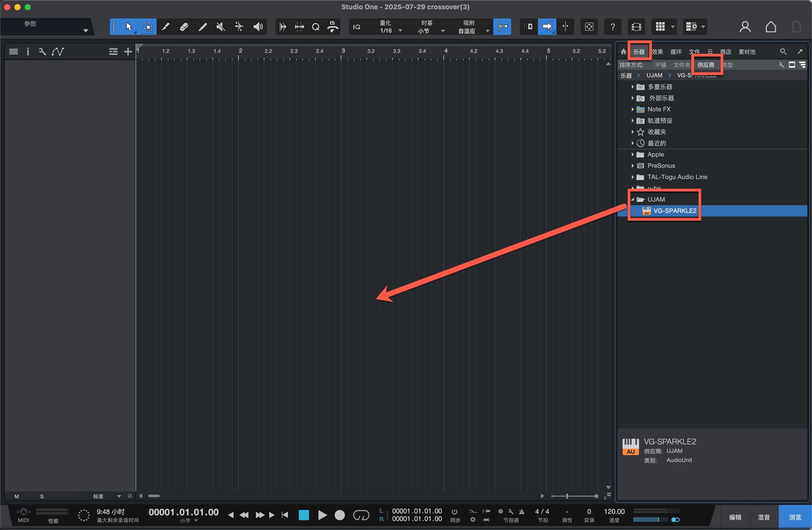Open the inspector i icon
Image resolution: width=812 pixels, height=530 pixels.
coord(28,52)
